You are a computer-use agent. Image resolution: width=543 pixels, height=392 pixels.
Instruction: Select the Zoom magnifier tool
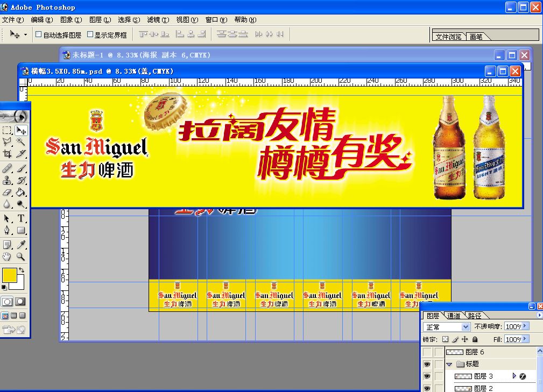click(21, 257)
